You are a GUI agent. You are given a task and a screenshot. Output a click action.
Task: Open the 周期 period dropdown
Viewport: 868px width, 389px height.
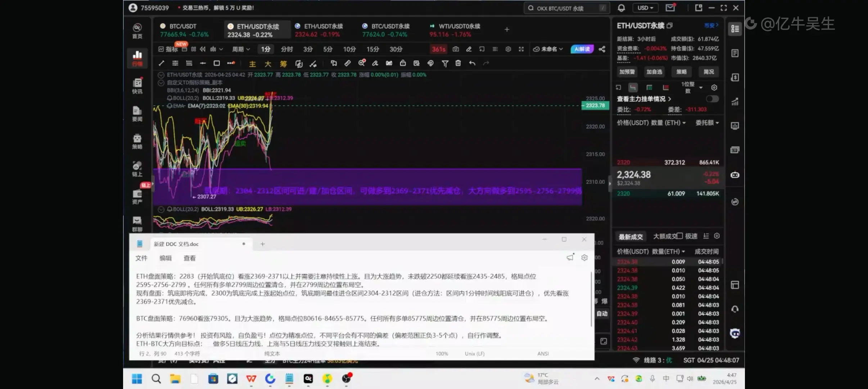point(241,49)
